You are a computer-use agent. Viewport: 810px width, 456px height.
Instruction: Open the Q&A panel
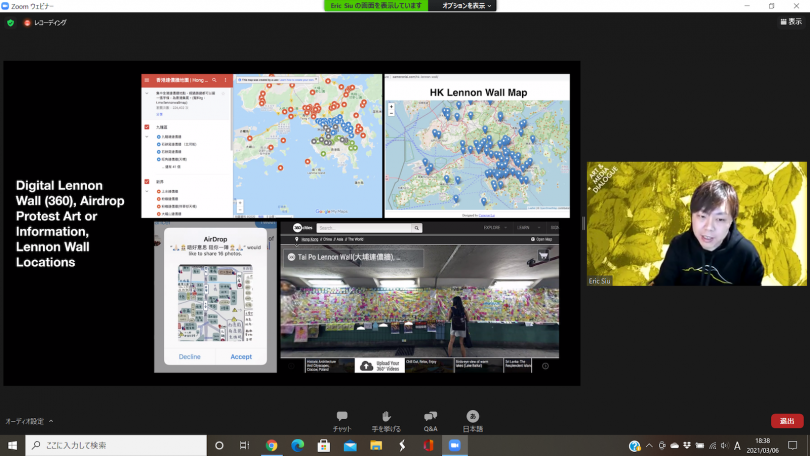click(430, 421)
